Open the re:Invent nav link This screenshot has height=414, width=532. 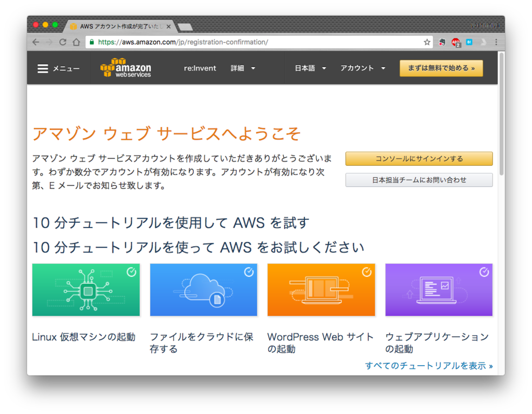[200, 68]
